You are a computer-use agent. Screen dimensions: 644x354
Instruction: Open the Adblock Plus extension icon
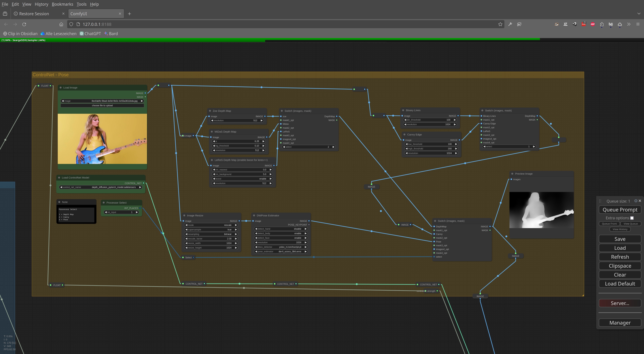[593, 24]
